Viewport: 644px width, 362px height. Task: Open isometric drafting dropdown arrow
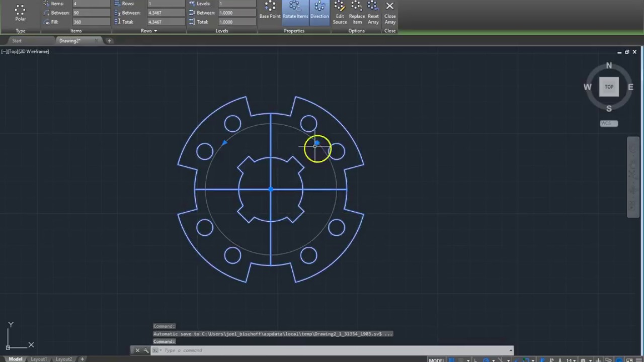[509, 360]
